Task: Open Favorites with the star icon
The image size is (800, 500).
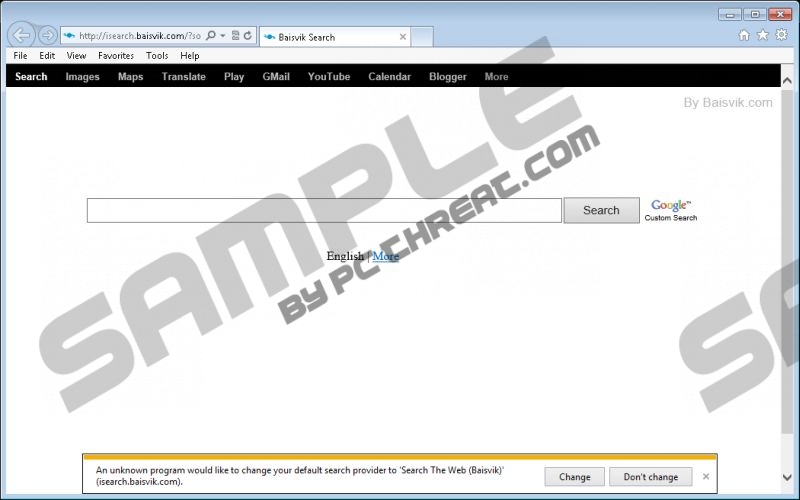Action: click(x=762, y=35)
